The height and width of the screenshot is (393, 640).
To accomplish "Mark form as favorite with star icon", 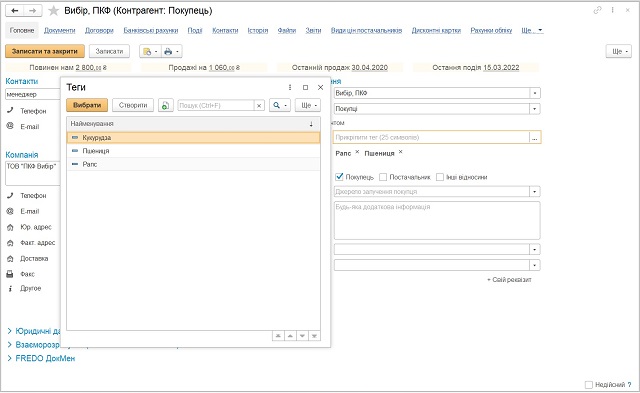I will pos(53,11).
